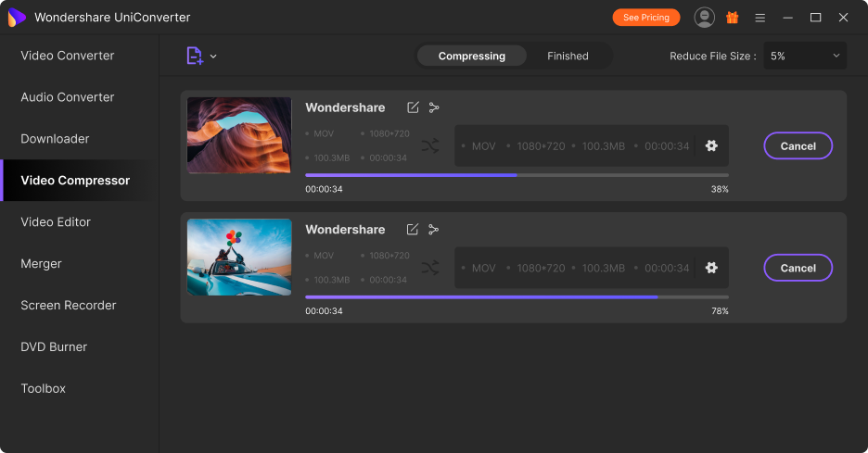Click the 38% progress label
The width and height of the screenshot is (868, 453).
(720, 189)
